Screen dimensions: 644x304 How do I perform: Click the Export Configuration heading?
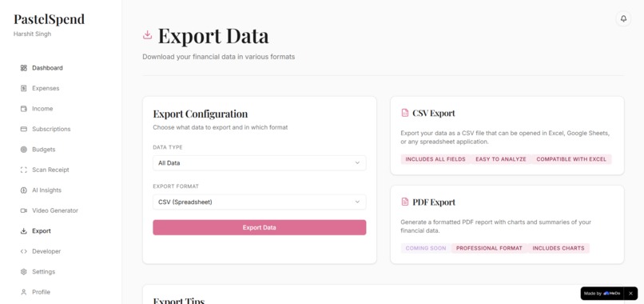coord(201,114)
